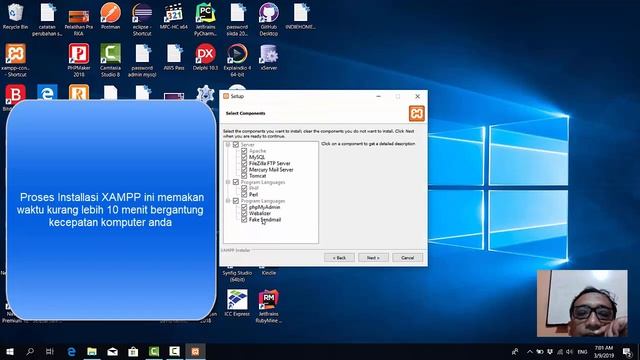This screenshot has width=640, height=360.
Task: Open the Postman desktop shortcut
Action: pos(110,16)
